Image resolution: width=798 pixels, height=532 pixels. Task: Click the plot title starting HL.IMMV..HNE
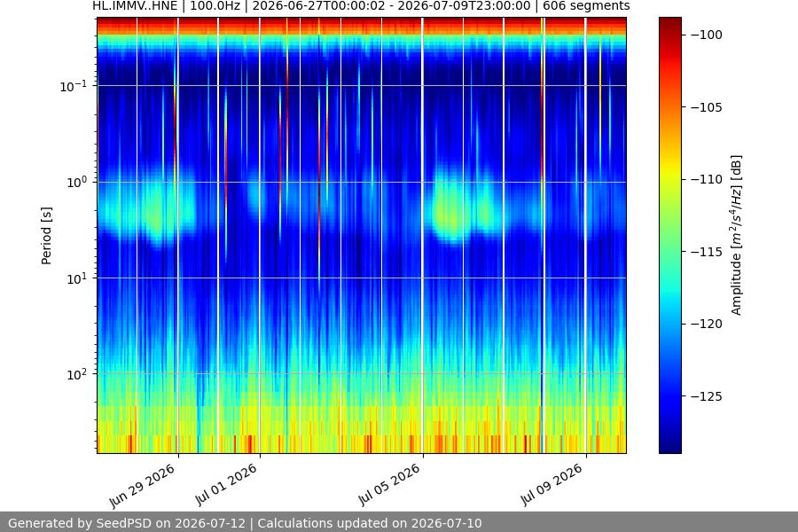pyautogui.click(x=361, y=6)
